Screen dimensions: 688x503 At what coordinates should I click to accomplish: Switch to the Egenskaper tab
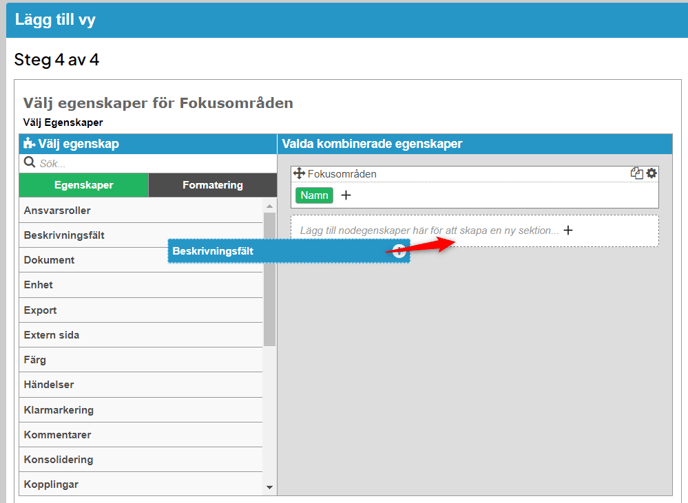tap(84, 185)
